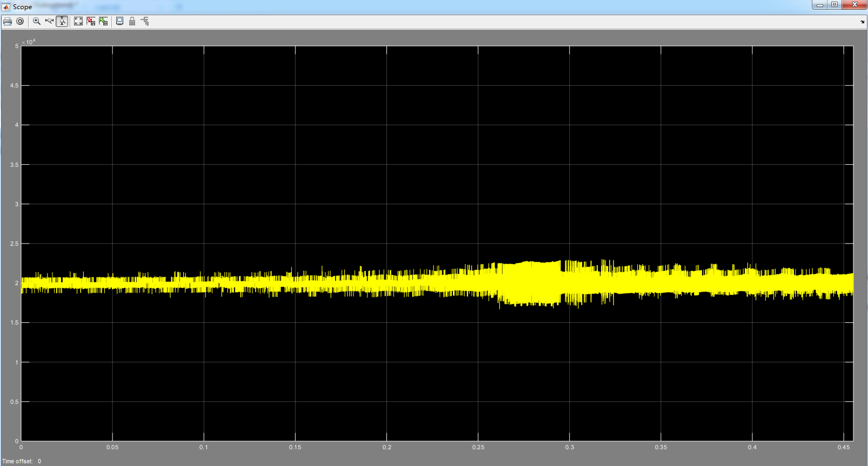Image resolution: width=868 pixels, height=466 pixels.
Task: Click the y-axis tick label 1.5
Action: [14, 322]
